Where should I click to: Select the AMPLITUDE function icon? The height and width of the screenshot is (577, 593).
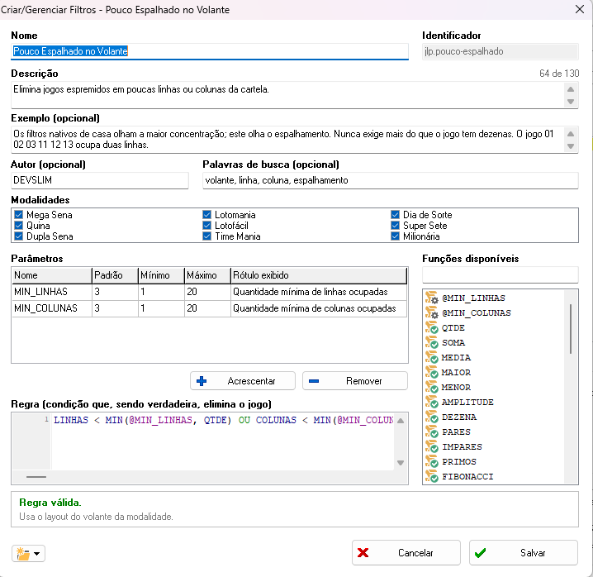coord(432,402)
